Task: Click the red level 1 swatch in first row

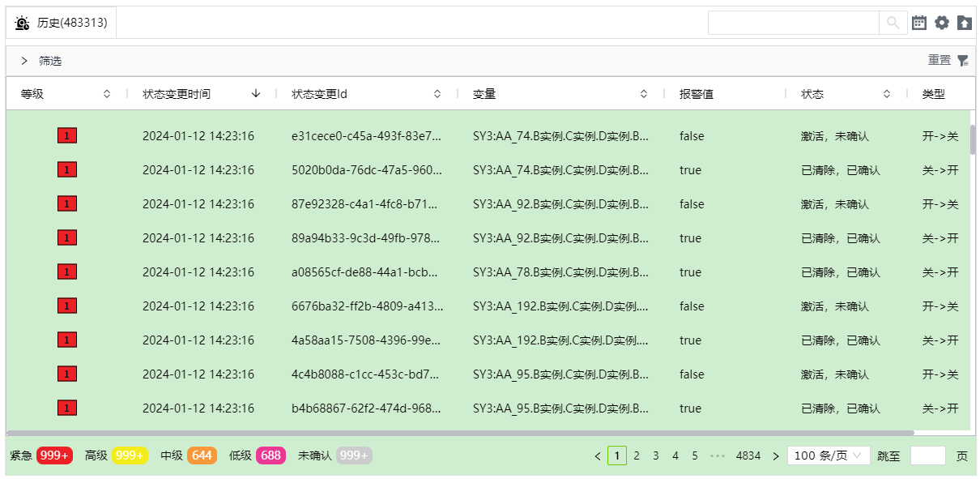Action: tap(67, 136)
